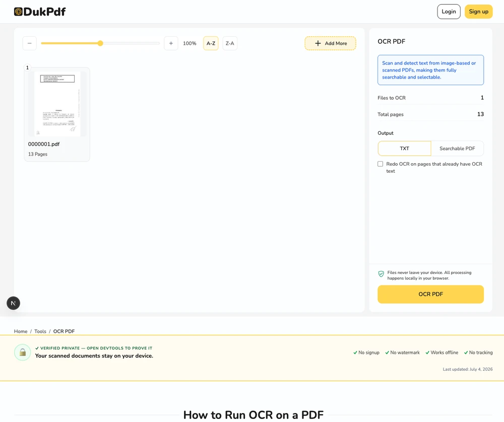Click the 0000001.pdf file name
Image resolution: width=504 pixels, height=422 pixels.
(44, 144)
